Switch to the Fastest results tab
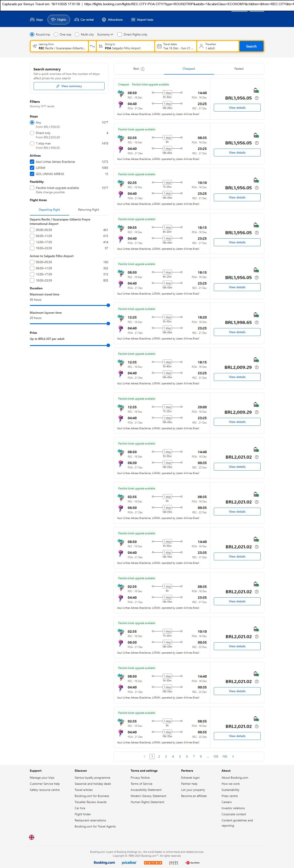Viewport: 294px width, 868px height. click(x=239, y=69)
